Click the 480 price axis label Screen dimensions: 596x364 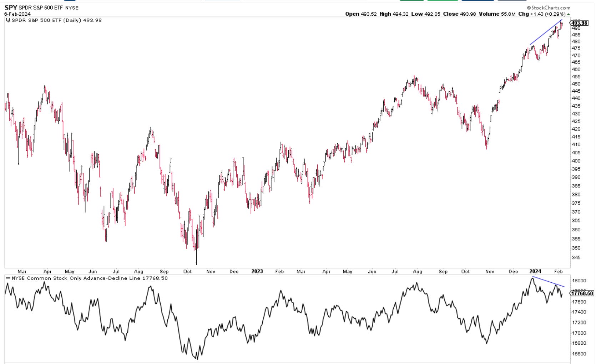pos(576,42)
